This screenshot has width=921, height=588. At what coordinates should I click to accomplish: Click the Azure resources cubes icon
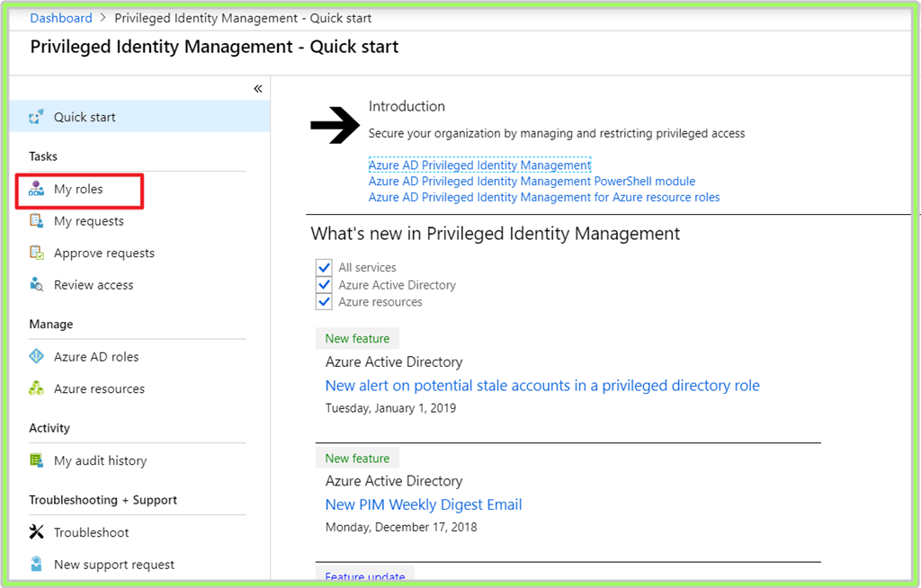36,388
